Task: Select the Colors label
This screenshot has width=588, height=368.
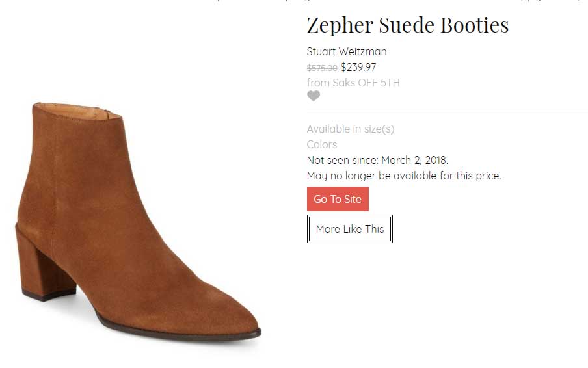Action: pyautogui.click(x=322, y=144)
